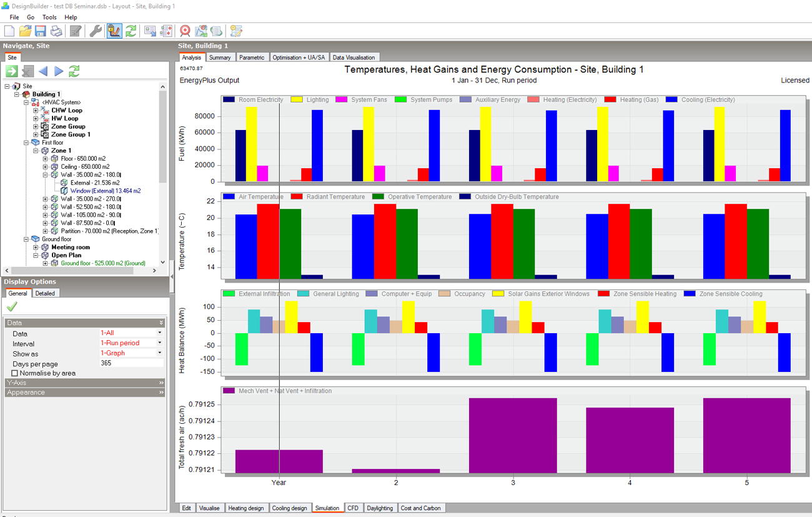Click the green update arrows in the main toolbar
812x517 pixels.
tap(131, 31)
